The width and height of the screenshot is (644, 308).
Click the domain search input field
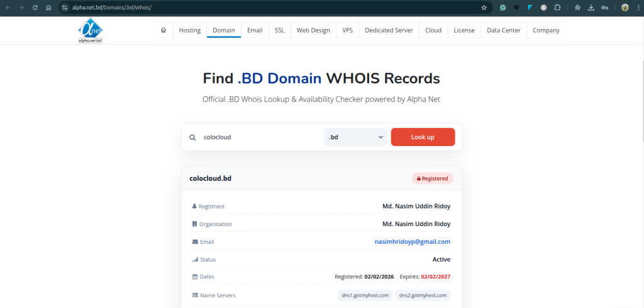click(x=261, y=137)
